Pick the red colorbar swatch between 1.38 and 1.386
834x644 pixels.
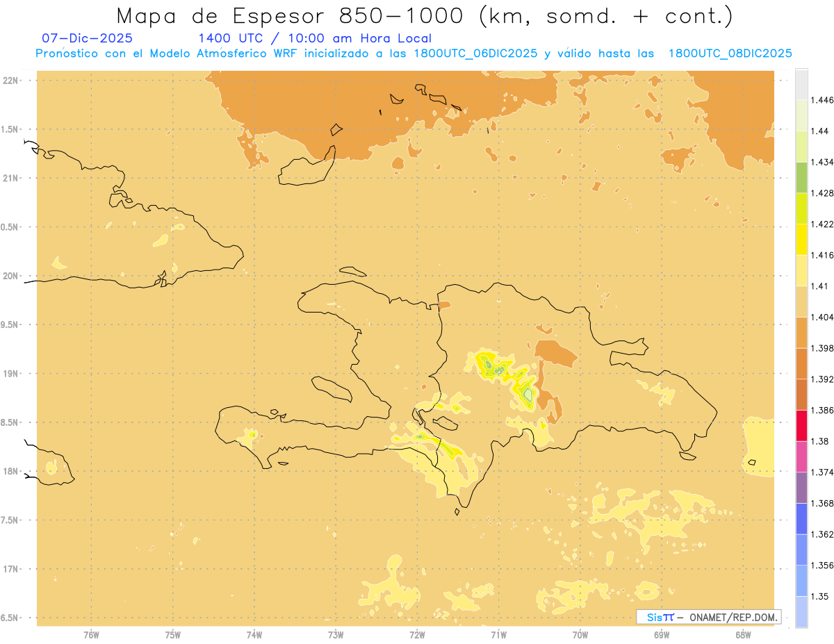pos(801,425)
